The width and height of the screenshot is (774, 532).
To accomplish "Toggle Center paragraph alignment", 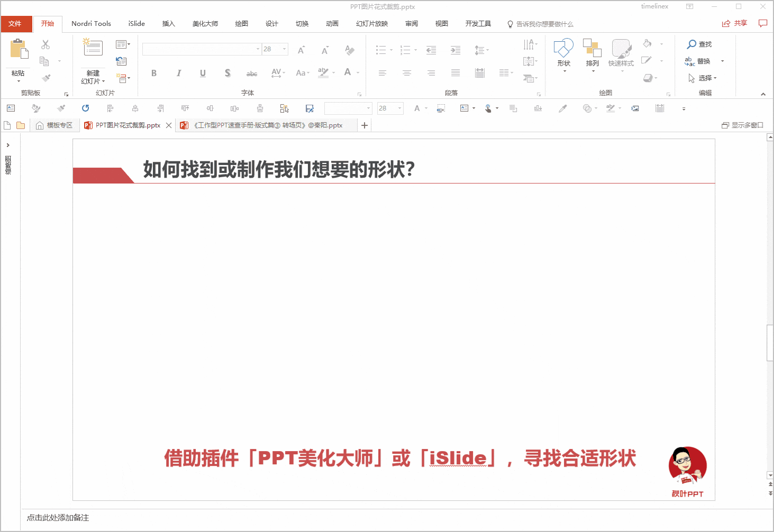I will click(x=407, y=73).
